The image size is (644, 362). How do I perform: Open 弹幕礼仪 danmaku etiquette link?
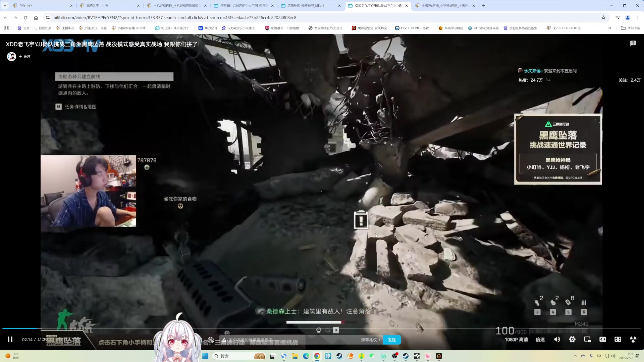click(x=370, y=340)
